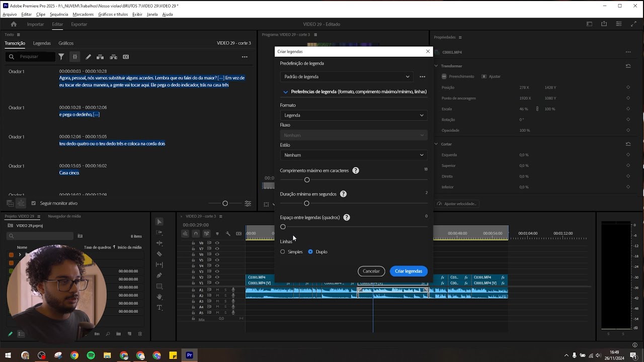Switch to Legendas tab
Screen dimensions: 644x362
tap(42, 43)
